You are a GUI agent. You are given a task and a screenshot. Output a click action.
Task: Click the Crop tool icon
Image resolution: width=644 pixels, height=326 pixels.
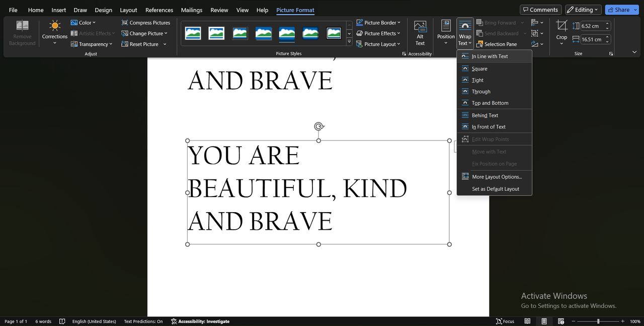point(561,26)
